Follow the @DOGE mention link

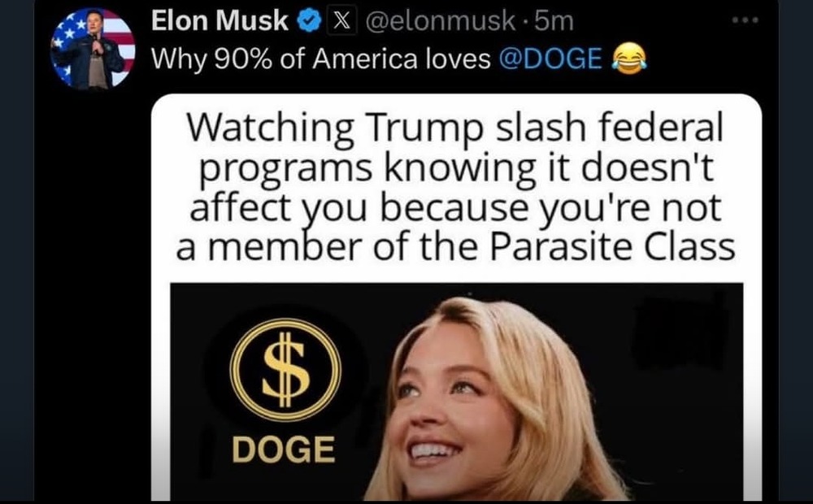click(550, 59)
